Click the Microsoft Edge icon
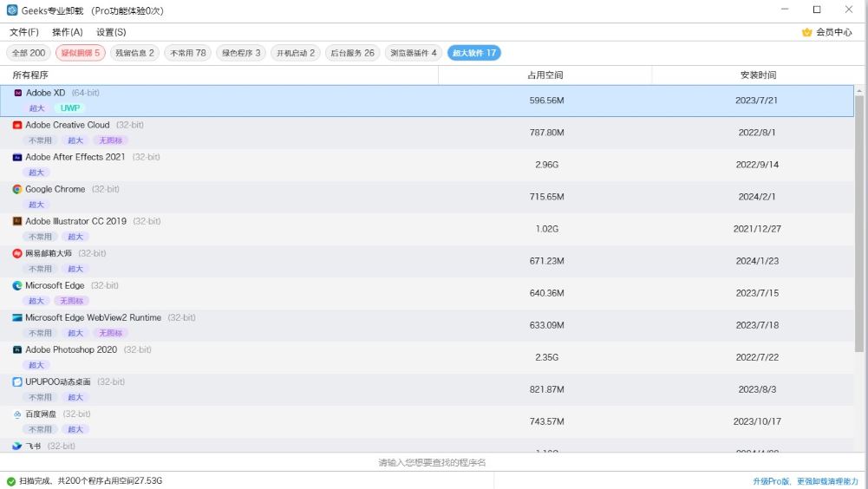868x489 pixels. coord(17,286)
